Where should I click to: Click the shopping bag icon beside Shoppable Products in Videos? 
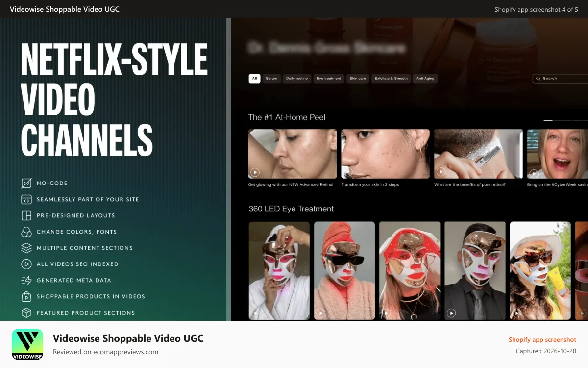coord(26,297)
